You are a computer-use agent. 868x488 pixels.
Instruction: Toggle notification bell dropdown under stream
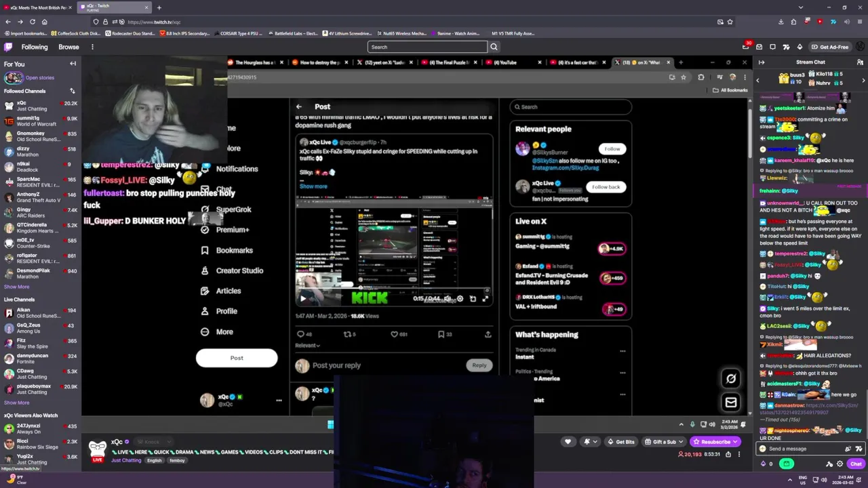click(590, 442)
